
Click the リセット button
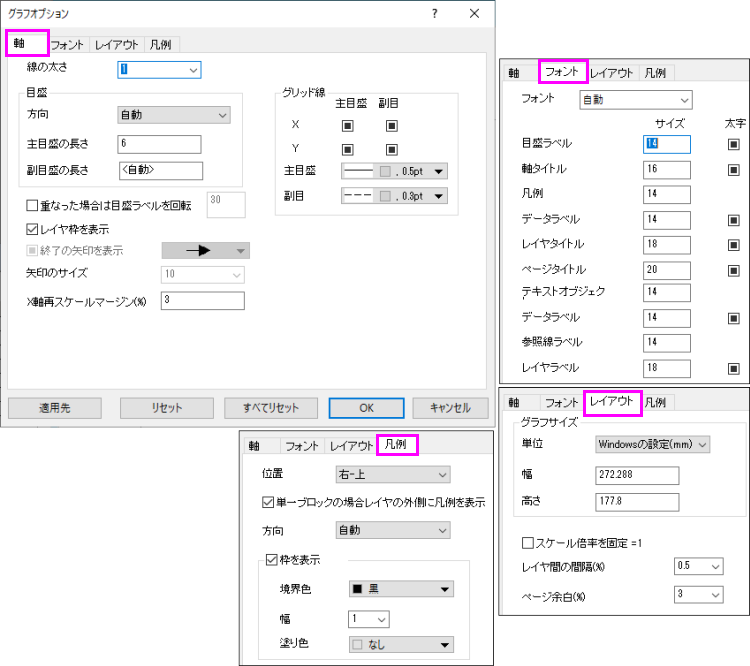point(167,408)
